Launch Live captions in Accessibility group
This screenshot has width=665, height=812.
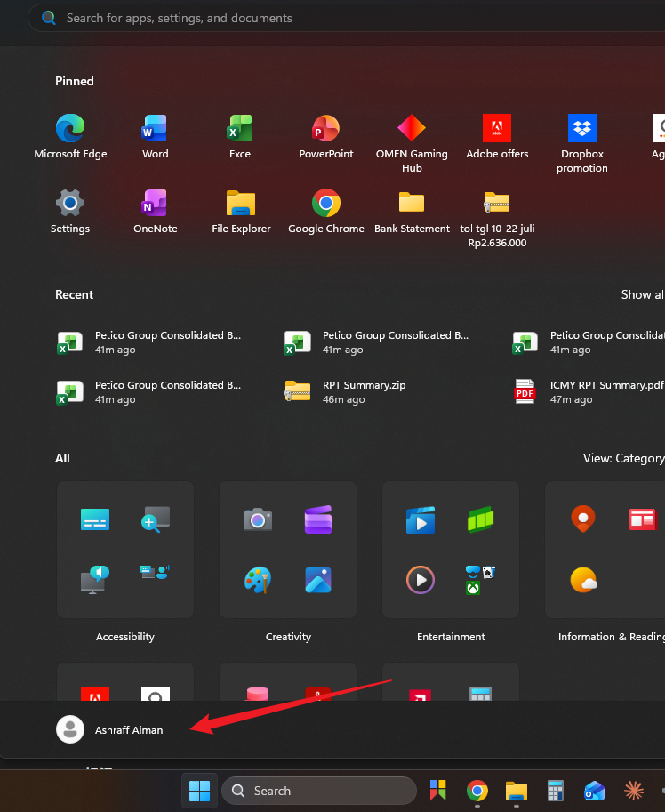[95, 519]
